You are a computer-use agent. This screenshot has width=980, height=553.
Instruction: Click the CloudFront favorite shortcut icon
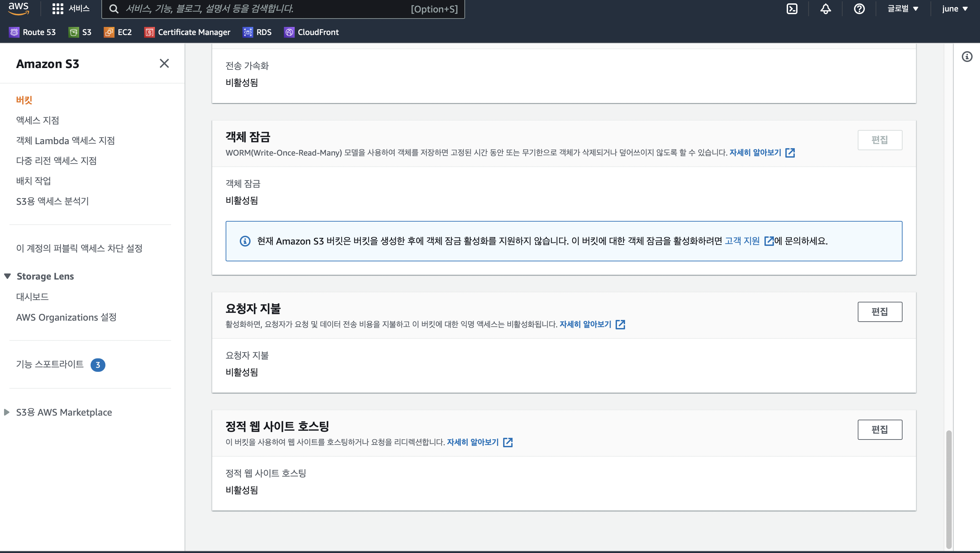(x=289, y=32)
